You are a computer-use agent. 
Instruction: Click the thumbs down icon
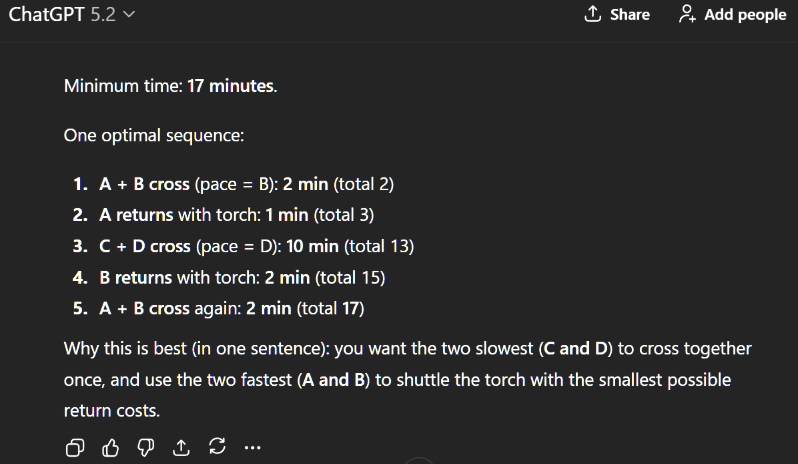[x=144, y=448]
